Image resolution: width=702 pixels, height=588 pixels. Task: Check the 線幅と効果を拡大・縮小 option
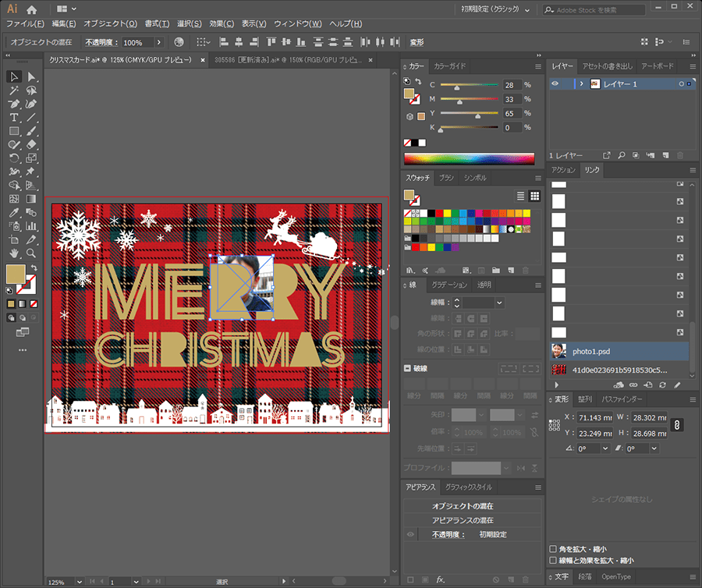554,560
